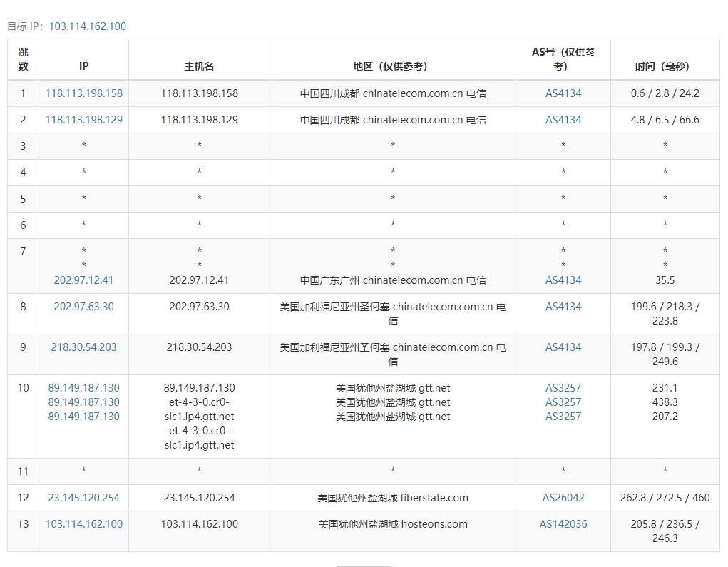Click the AS142036 link
Screen dimensions: 728x567
coord(563,524)
